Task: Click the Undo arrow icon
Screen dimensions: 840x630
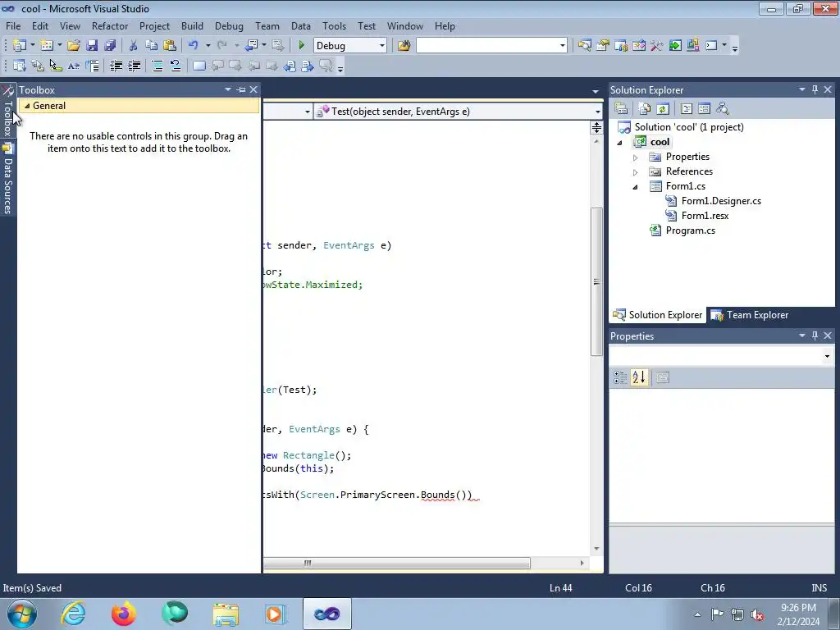Action: 194,46
